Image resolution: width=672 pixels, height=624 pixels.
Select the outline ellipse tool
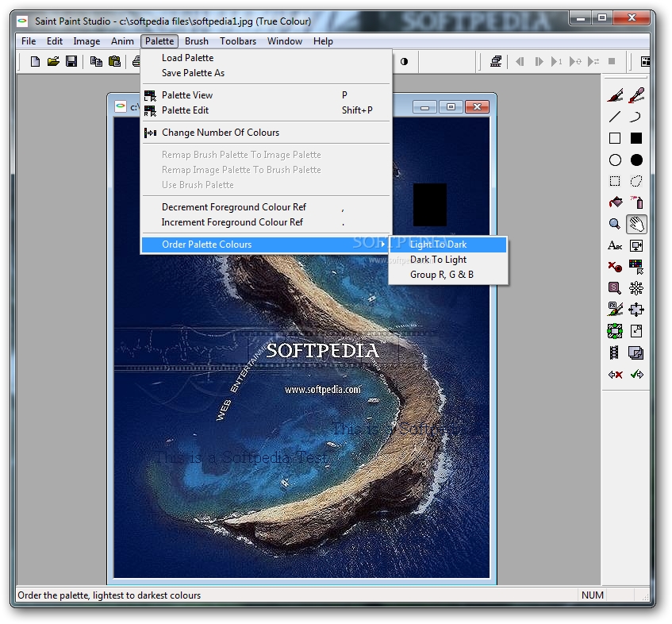[x=615, y=160]
